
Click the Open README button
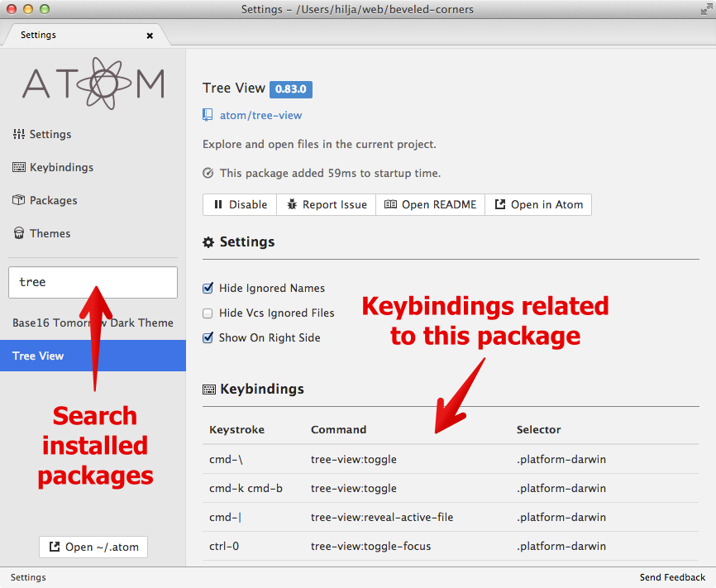click(x=430, y=204)
